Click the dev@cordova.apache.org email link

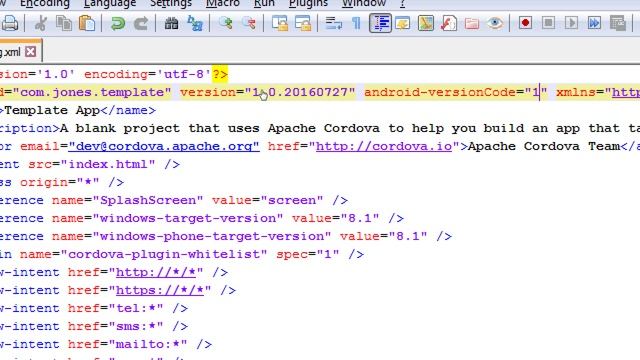[x=164, y=146]
